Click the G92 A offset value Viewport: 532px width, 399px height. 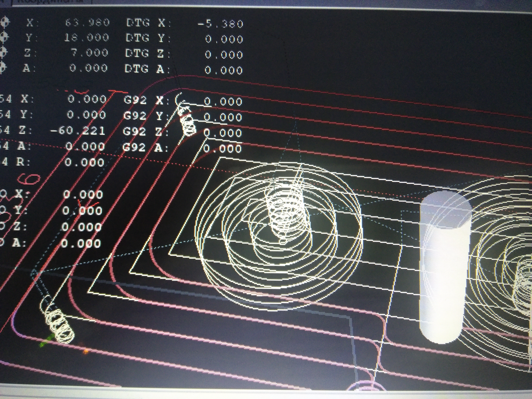pyautogui.click(x=223, y=149)
